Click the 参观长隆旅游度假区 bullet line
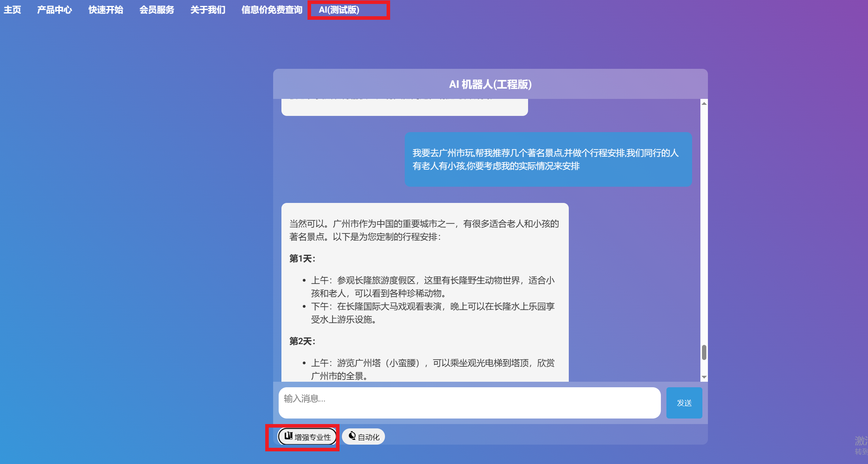The image size is (868, 464). pos(433,287)
